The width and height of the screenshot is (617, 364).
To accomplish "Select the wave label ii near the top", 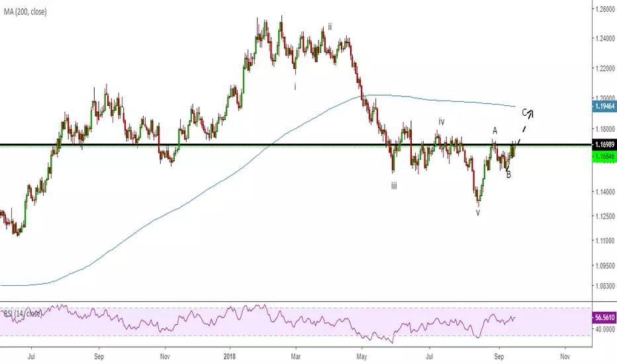I will click(330, 26).
